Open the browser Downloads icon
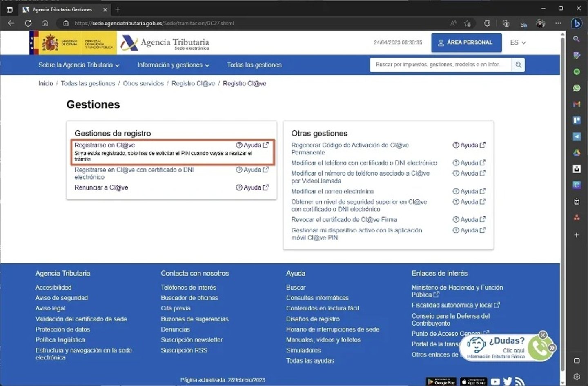 [x=523, y=23]
